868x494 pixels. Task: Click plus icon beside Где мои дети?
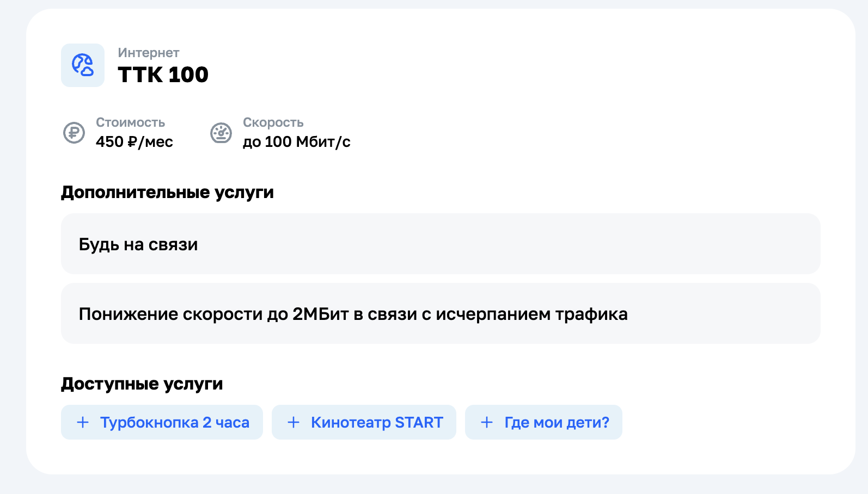487,422
